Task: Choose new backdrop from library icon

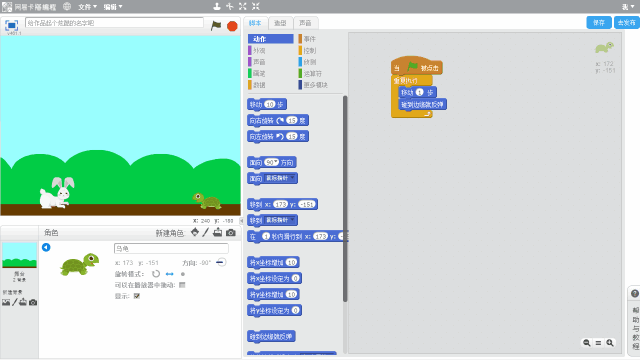Action: (6, 302)
